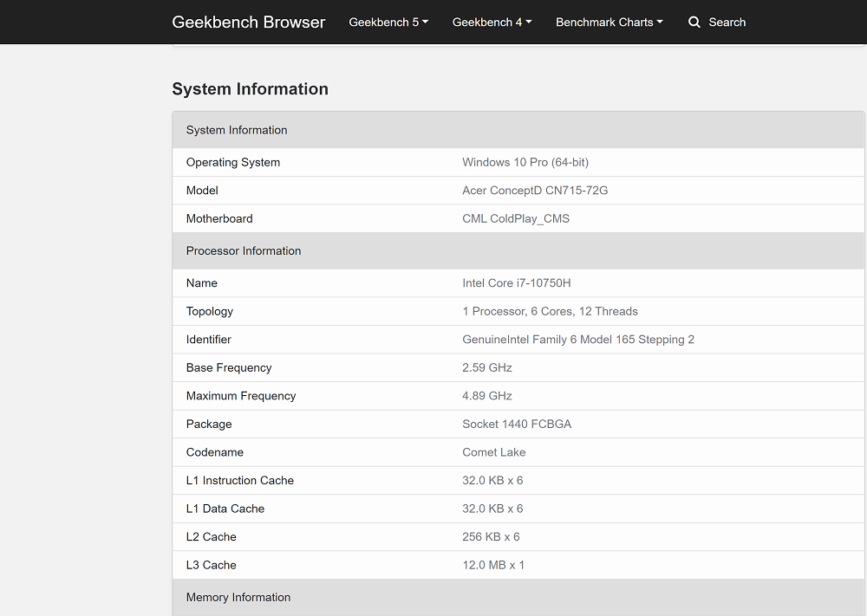Select the 2.59 GHz value
The width and height of the screenshot is (867, 616).
pos(486,368)
